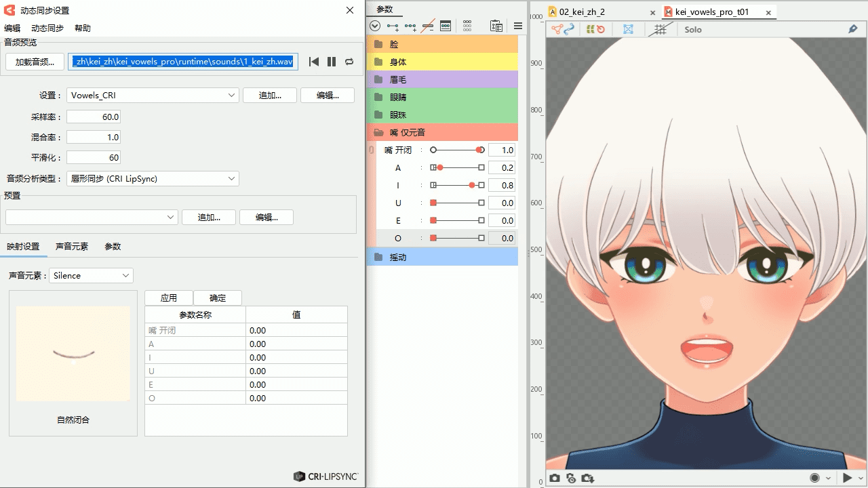Screen dimensions: 868x488
Task: Toggle the audio loop icon
Action: pyautogui.click(x=349, y=62)
